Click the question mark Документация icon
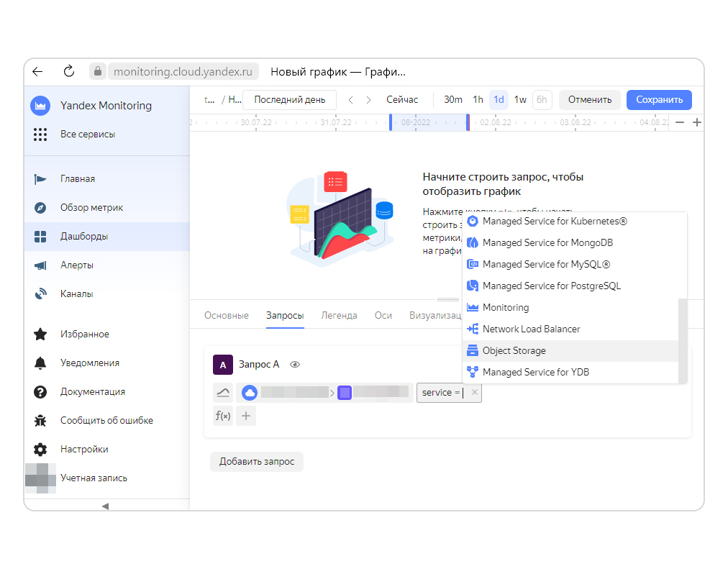The image size is (728, 569). [40, 392]
